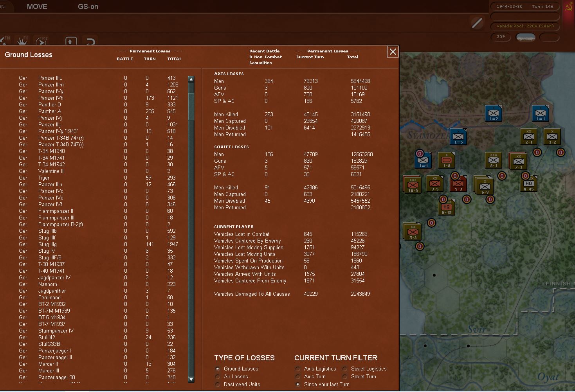575x392 pixels.
Task: Click the Tiger row in losses list
Action: coord(99,178)
